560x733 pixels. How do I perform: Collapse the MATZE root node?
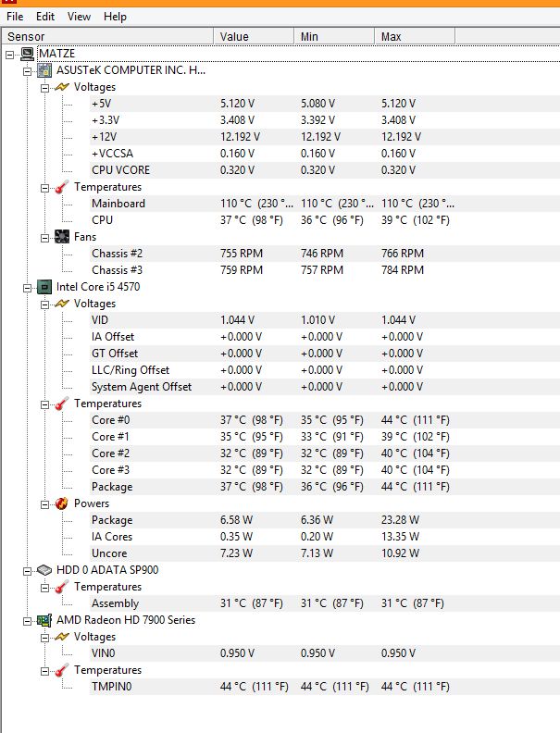point(10,56)
